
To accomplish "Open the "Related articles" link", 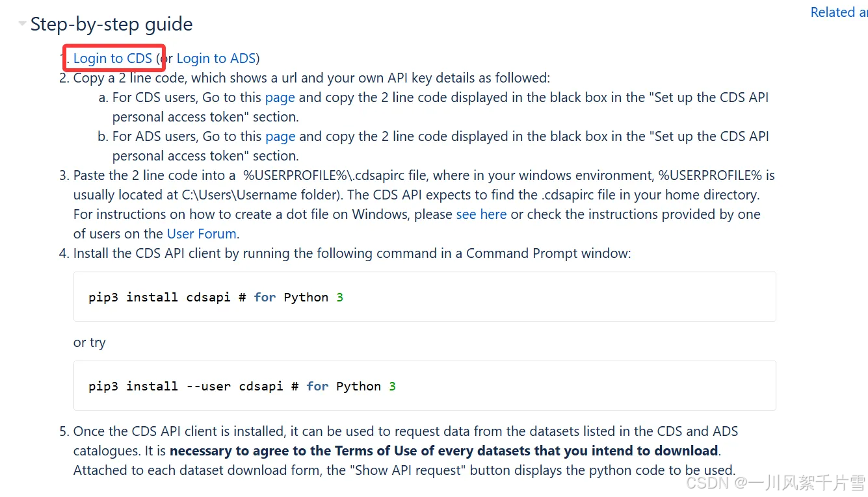I will click(839, 12).
